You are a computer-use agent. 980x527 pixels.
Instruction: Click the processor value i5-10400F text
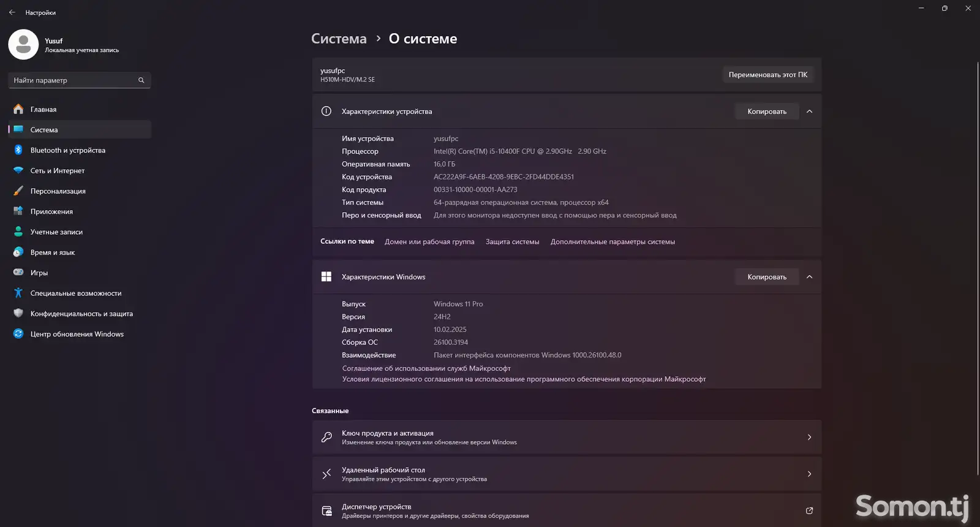520,151
